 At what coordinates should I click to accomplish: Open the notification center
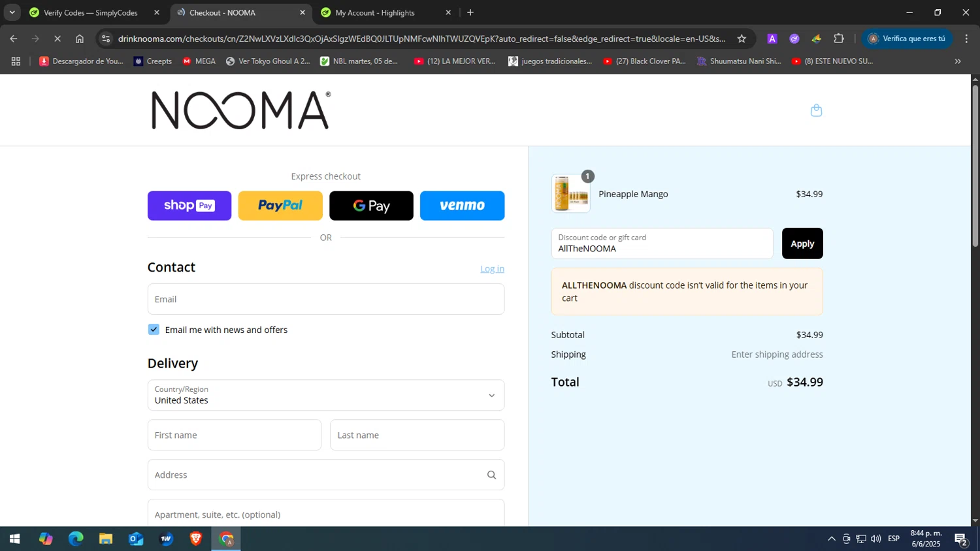pyautogui.click(x=961, y=539)
